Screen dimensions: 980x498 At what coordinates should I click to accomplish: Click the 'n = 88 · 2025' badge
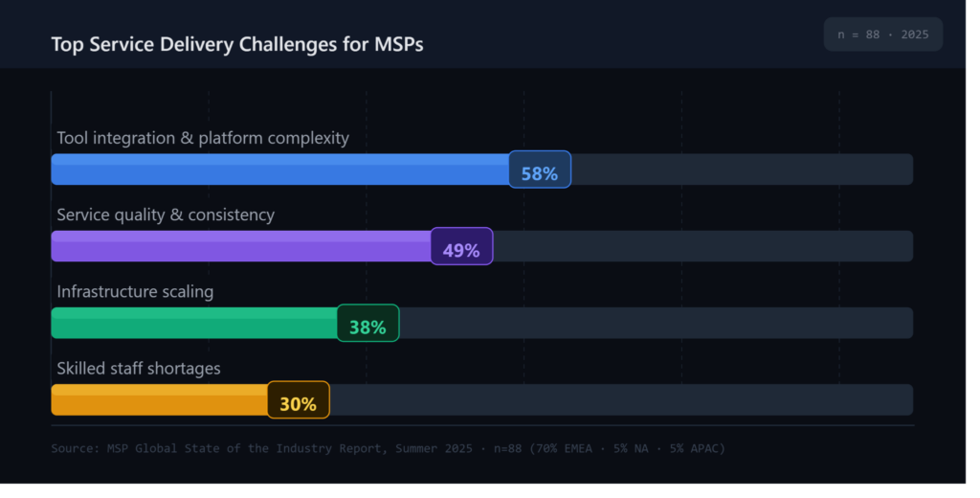[883, 34]
